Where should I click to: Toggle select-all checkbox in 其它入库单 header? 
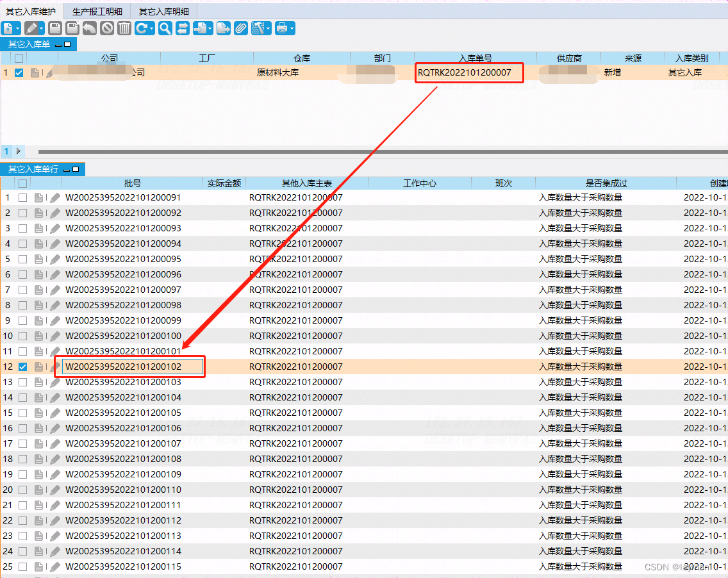coord(19,58)
